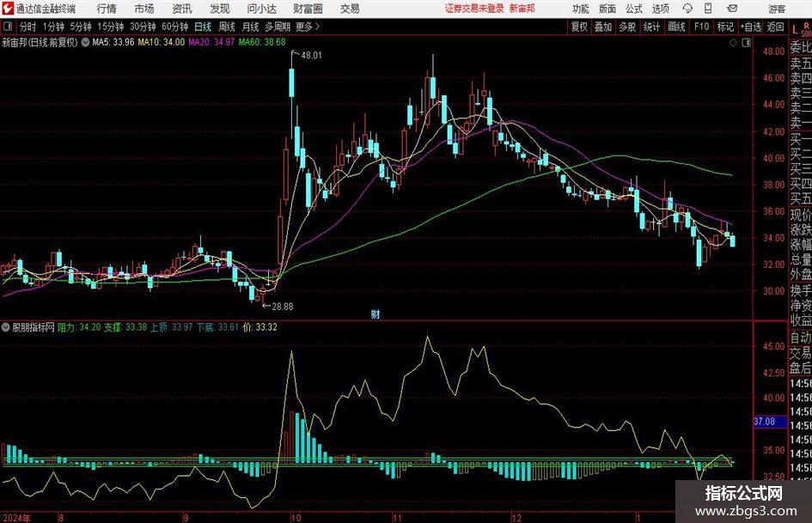Viewport: 812px width, 523px height.
Task: Open 多周期 multi-period view
Action: click(278, 27)
